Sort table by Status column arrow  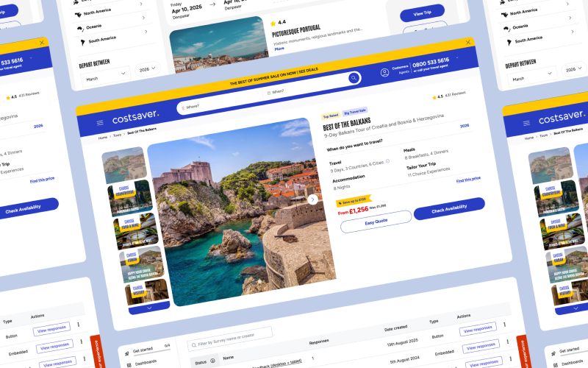[213, 361]
